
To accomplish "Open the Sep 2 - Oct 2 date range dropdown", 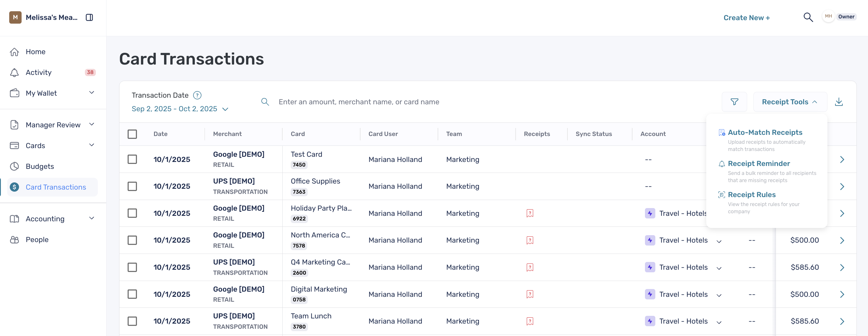I will [180, 109].
